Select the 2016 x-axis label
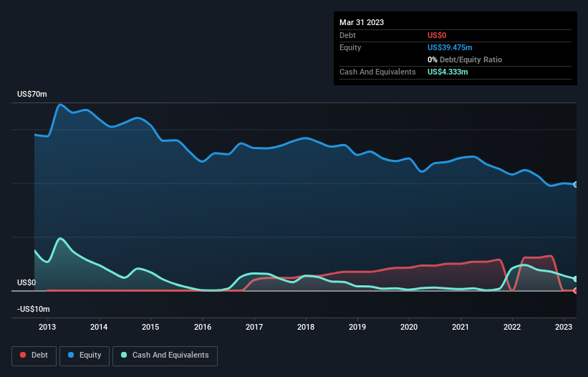Screen dimensions: 588x377 pyautogui.click(x=203, y=328)
